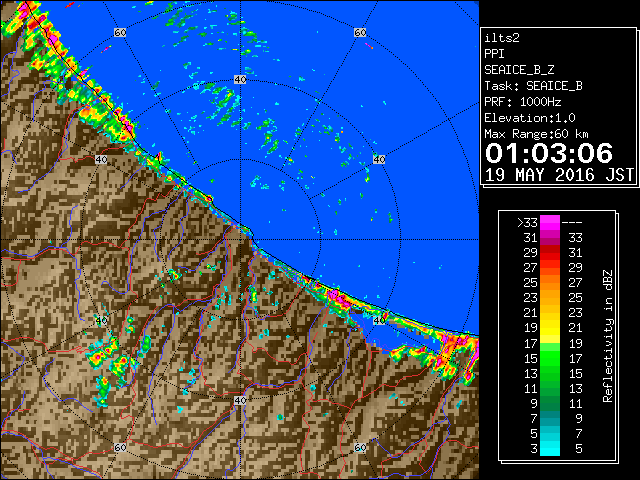
Task: Click the 'Reflectivity in dBZ' axis label
Action: point(608,336)
